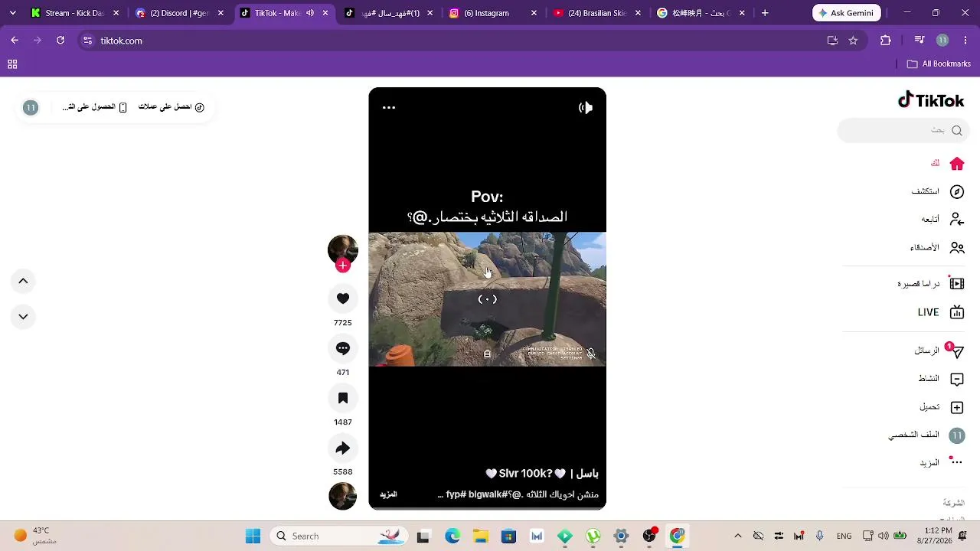View site information icon in the address bar

point(87,41)
